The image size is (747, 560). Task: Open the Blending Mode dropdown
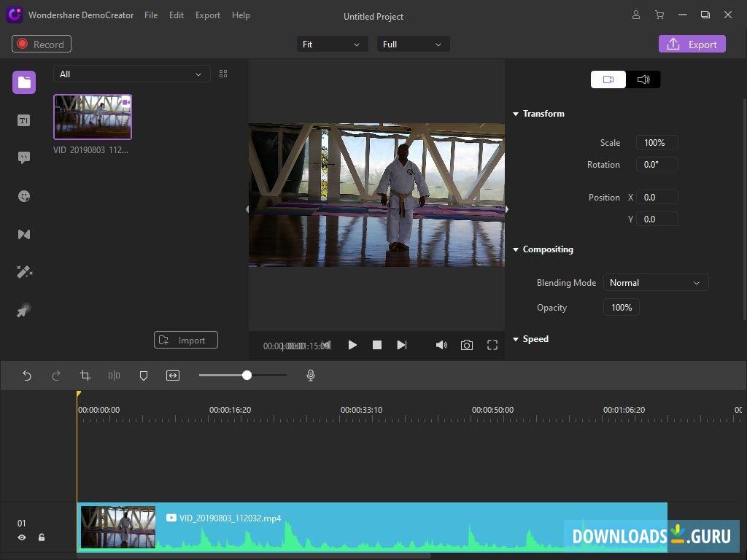(655, 283)
